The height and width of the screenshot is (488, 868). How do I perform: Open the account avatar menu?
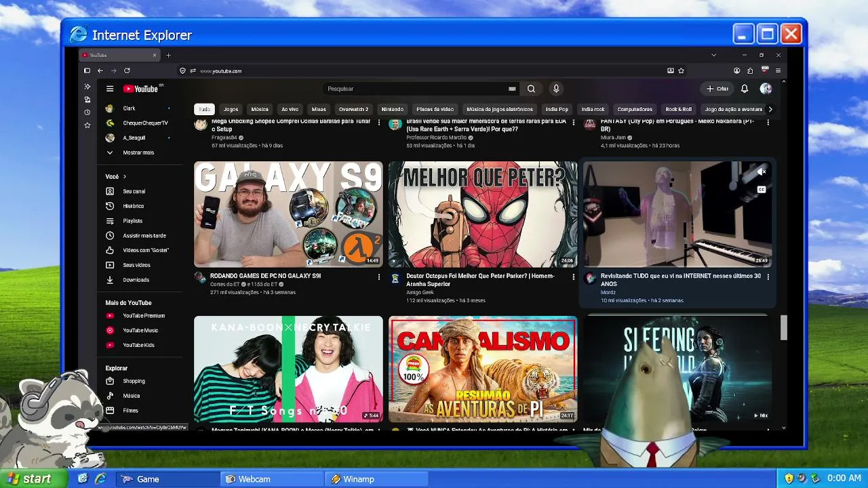766,89
